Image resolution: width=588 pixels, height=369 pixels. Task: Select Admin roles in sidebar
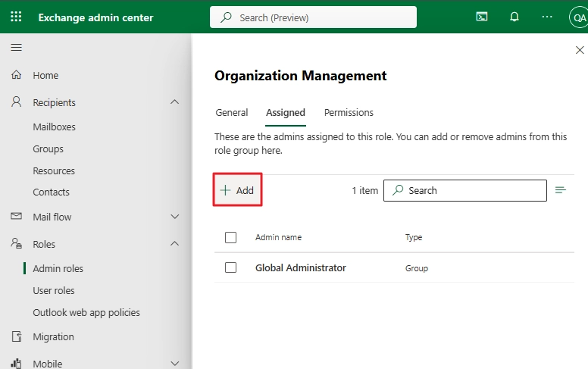[58, 268]
